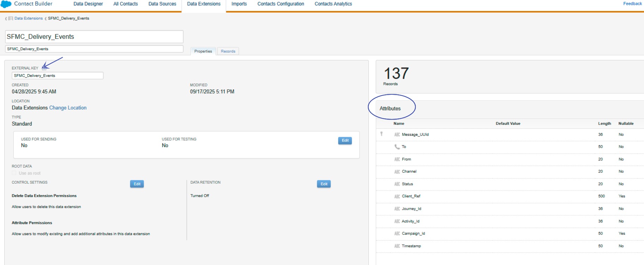Click the text type icon for Activity_Id

point(397,221)
